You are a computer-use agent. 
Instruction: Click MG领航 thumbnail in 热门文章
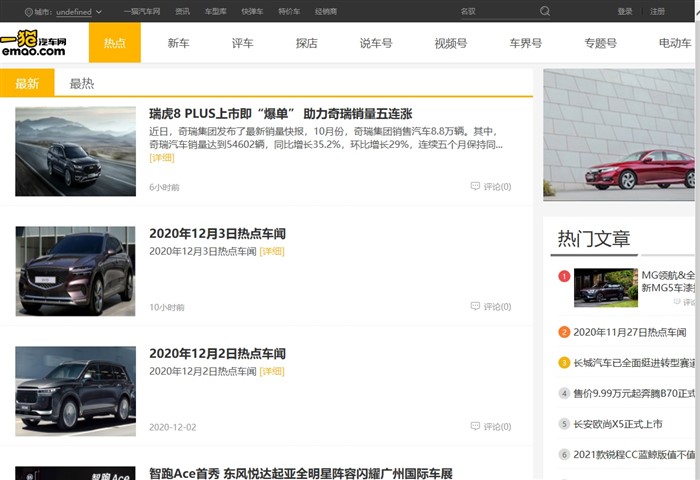[x=606, y=288]
